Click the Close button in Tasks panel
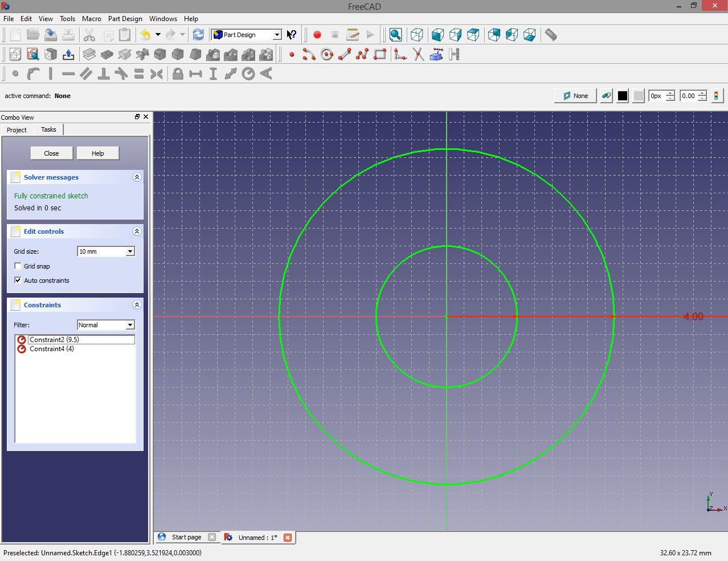The width and height of the screenshot is (728, 561). coord(51,153)
